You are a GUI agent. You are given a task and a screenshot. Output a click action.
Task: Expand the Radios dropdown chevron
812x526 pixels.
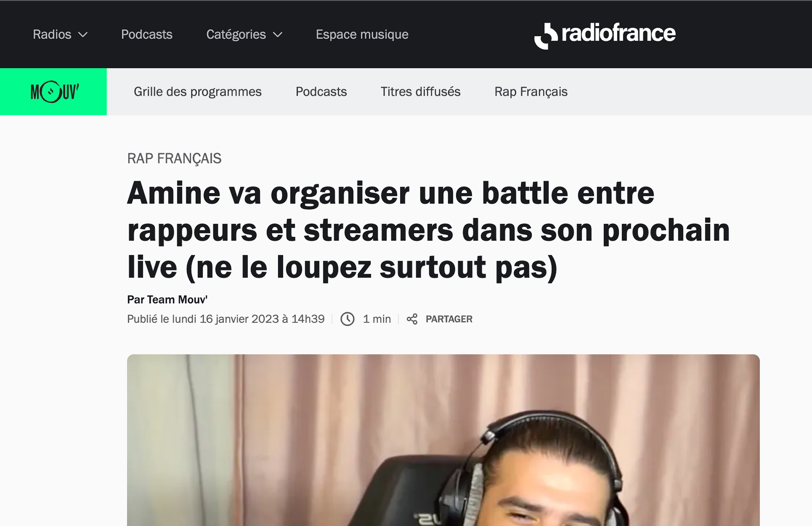pos(83,35)
